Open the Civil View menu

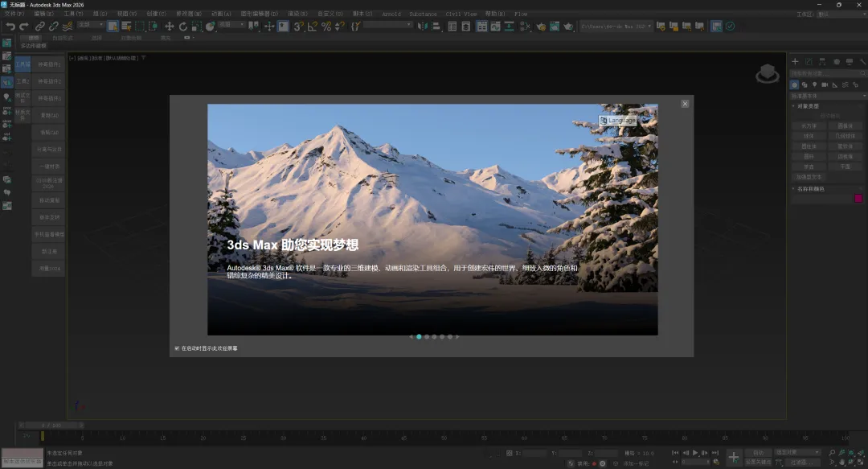[461, 14]
